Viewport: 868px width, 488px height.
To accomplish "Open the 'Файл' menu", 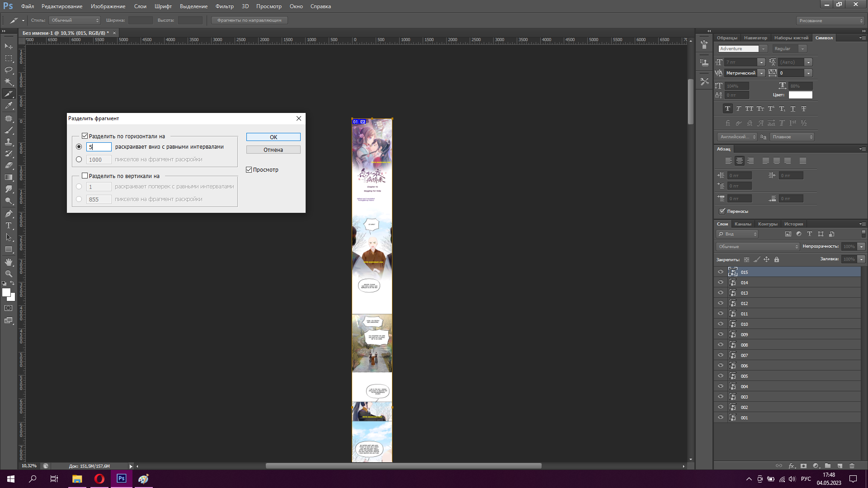I will point(27,6).
